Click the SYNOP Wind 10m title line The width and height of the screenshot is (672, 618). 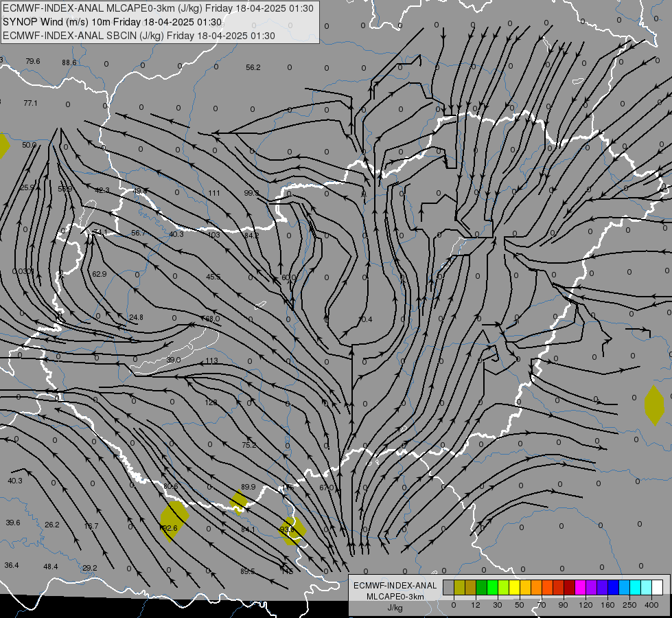coord(113,22)
